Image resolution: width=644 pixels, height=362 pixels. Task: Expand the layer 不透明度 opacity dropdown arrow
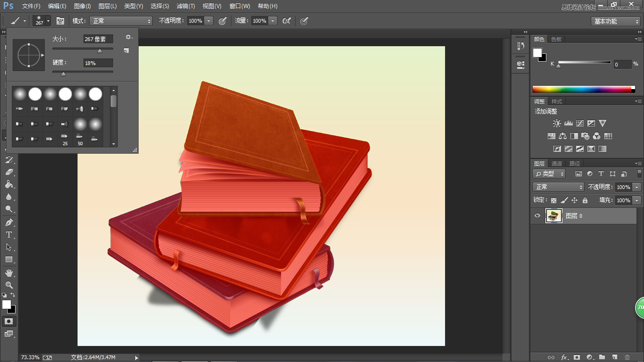[637, 187]
